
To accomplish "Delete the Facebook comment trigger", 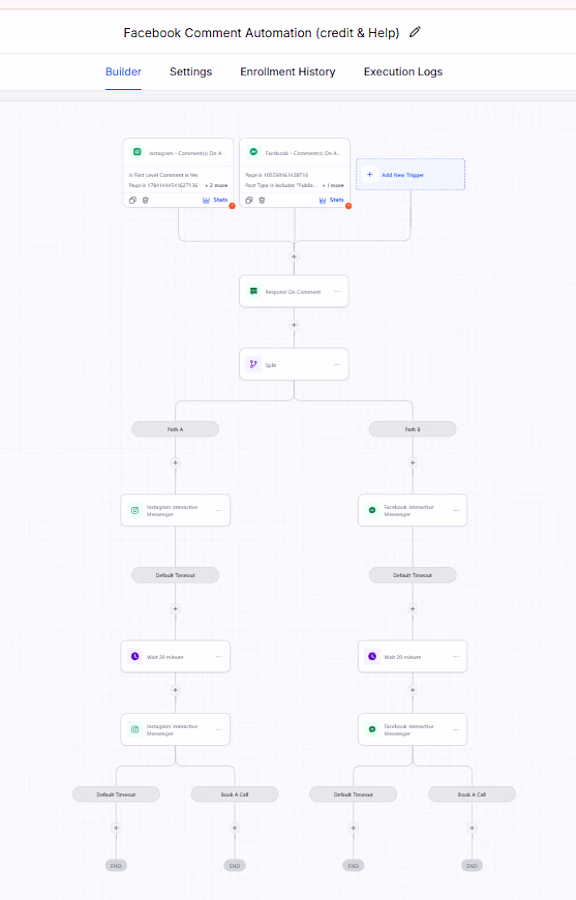I will click(x=262, y=200).
